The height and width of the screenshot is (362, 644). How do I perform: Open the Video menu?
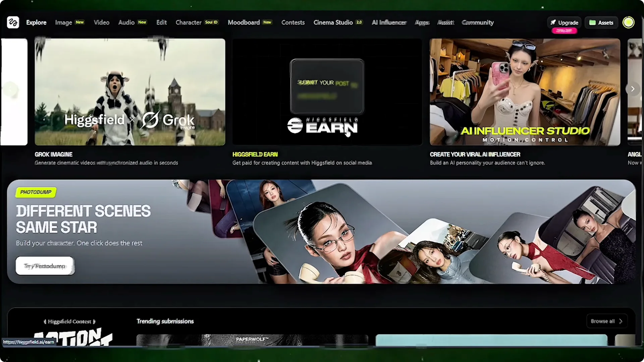(x=101, y=22)
